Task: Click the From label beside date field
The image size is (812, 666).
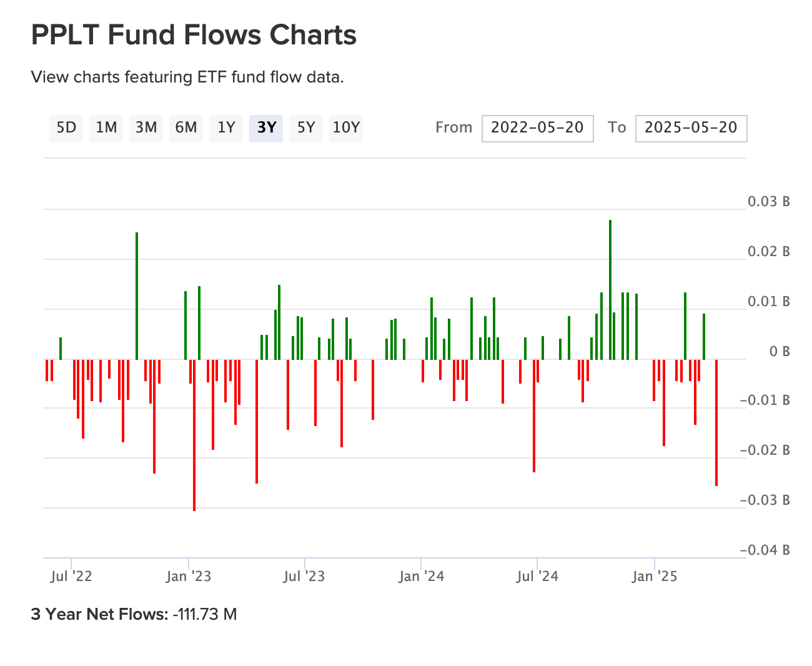Action: pos(454,127)
